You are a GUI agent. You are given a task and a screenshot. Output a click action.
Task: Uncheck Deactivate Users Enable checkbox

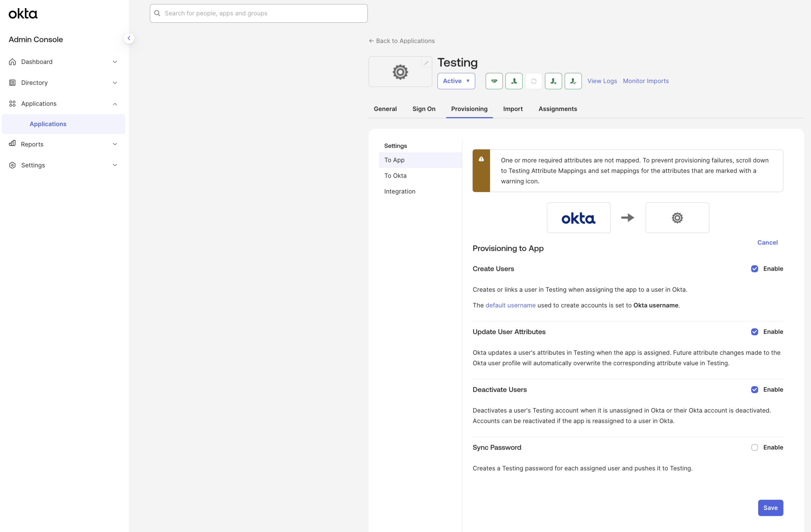[x=755, y=390]
